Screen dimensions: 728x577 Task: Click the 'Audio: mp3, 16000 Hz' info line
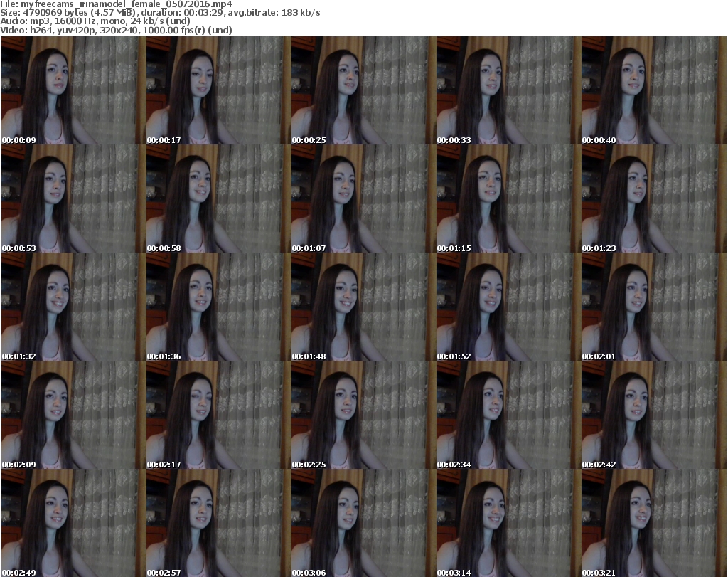(x=95, y=21)
